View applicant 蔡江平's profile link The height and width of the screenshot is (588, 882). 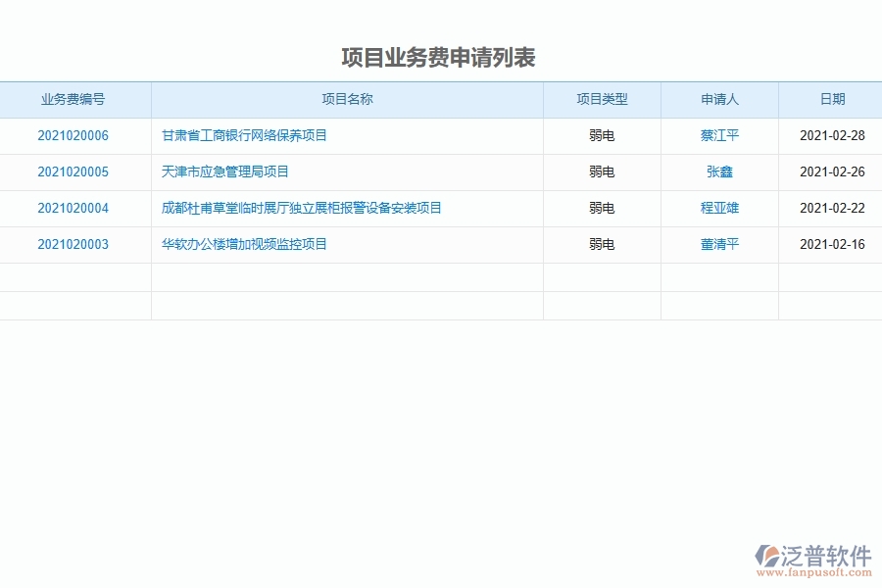pos(720,135)
